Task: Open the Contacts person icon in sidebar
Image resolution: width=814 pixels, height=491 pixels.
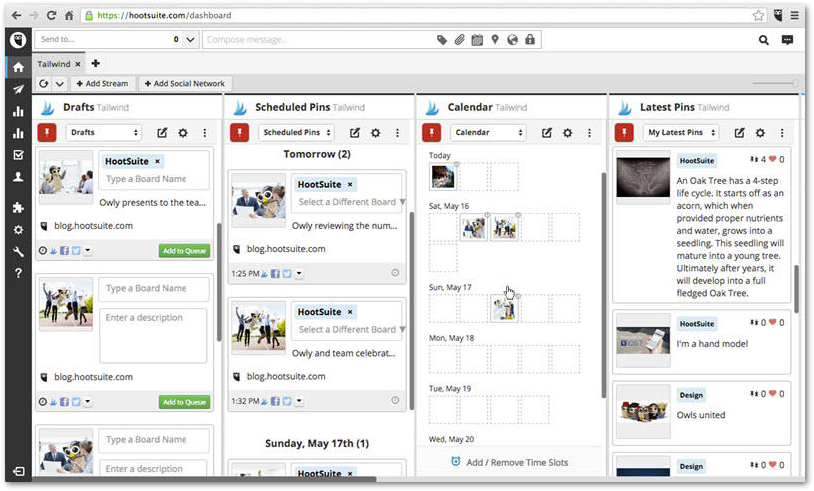Action: coord(18,177)
